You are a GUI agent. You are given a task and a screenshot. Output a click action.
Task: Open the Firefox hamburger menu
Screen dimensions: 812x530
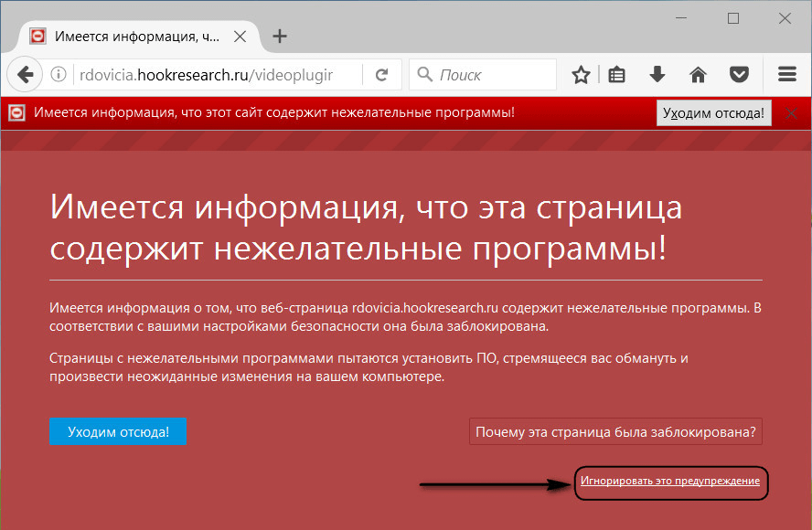[x=786, y=74]
